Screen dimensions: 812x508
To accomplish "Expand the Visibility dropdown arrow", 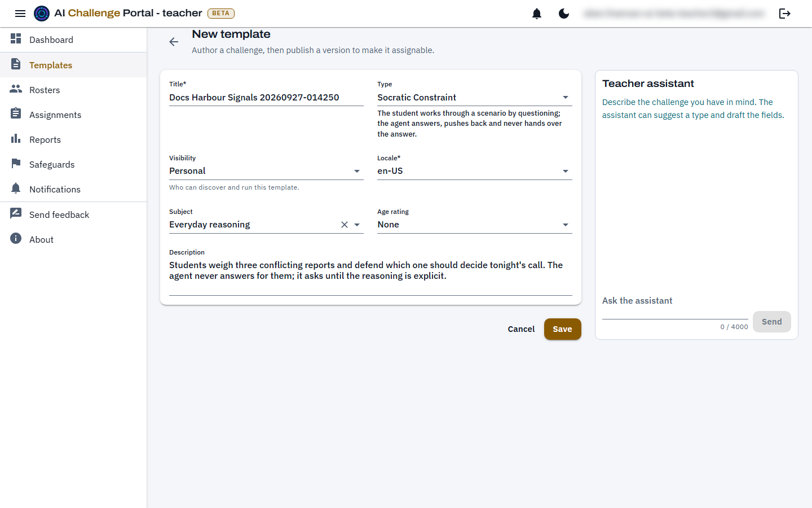I will tap(357, 171).
